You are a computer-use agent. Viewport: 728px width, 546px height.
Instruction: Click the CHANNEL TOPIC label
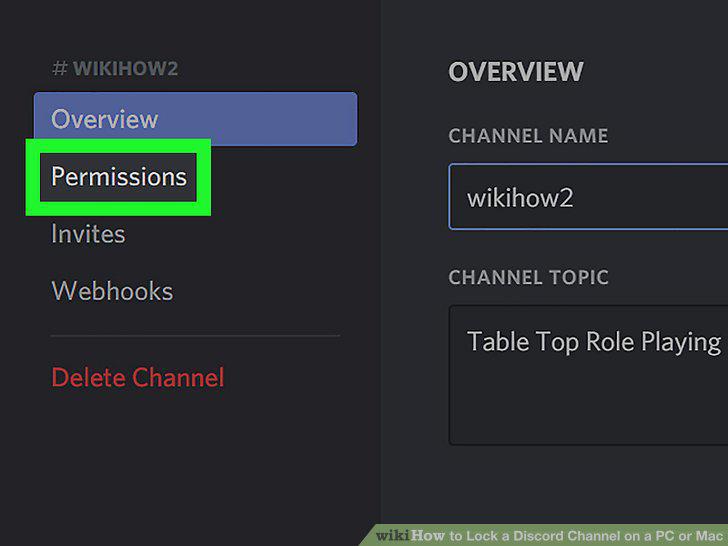click(528, 278)
